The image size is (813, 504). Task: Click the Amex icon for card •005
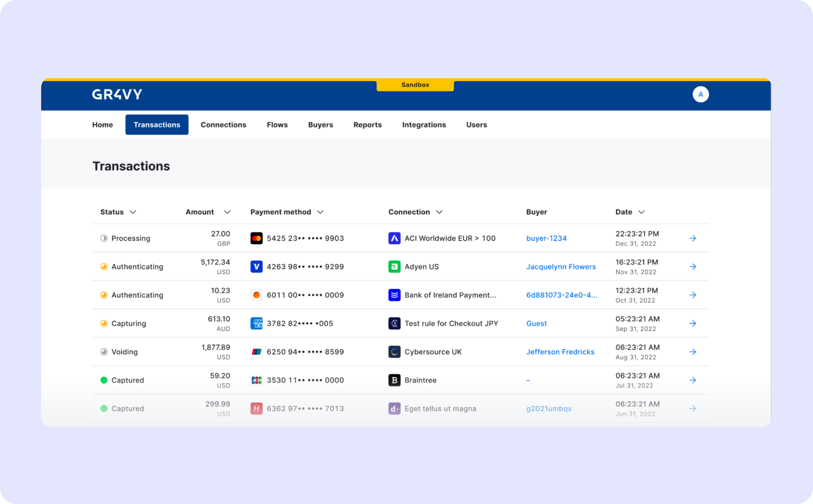[256, 323]
